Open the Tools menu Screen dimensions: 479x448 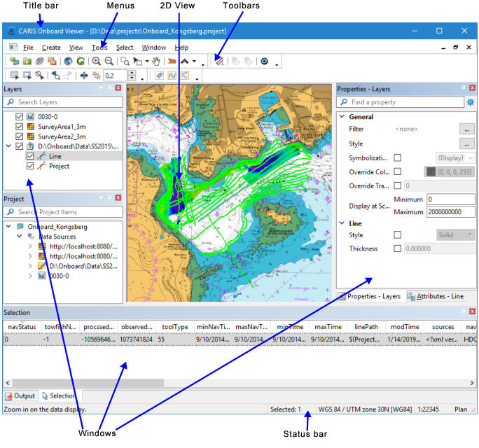pyautogui.click(x=99, y=48)
